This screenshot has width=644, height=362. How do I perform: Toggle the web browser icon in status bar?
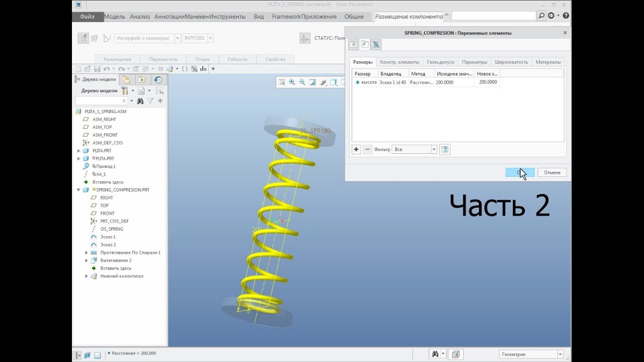coord(87,354)
